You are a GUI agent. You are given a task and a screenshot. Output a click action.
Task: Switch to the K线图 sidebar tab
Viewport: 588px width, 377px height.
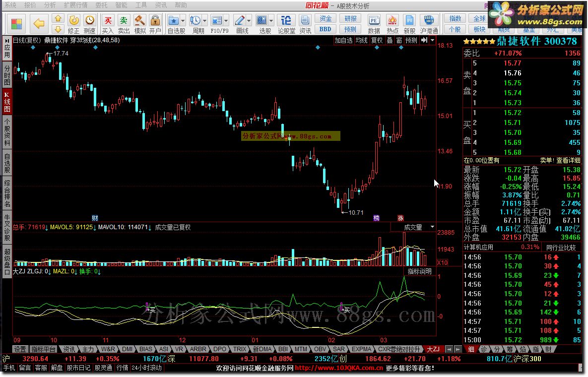(x=7, y=102)
